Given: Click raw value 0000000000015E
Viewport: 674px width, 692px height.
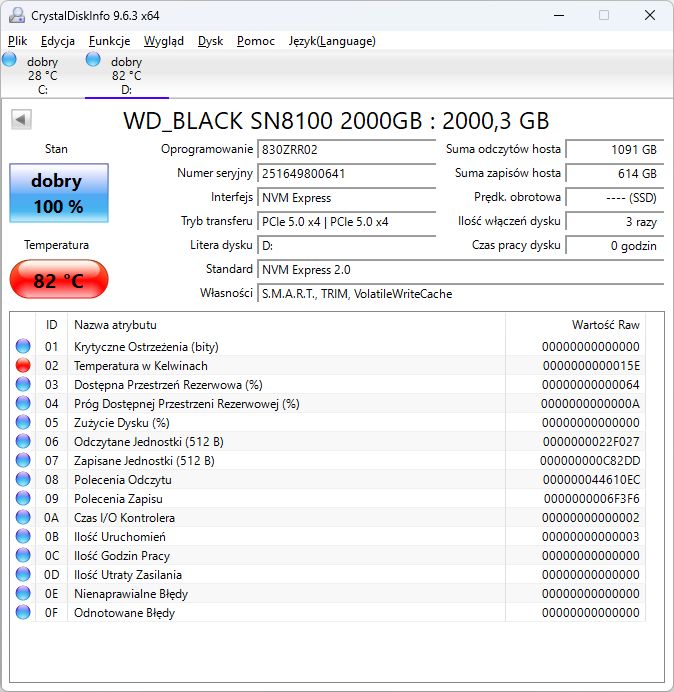Looking at the screenshot, I should tap(591, 366).
